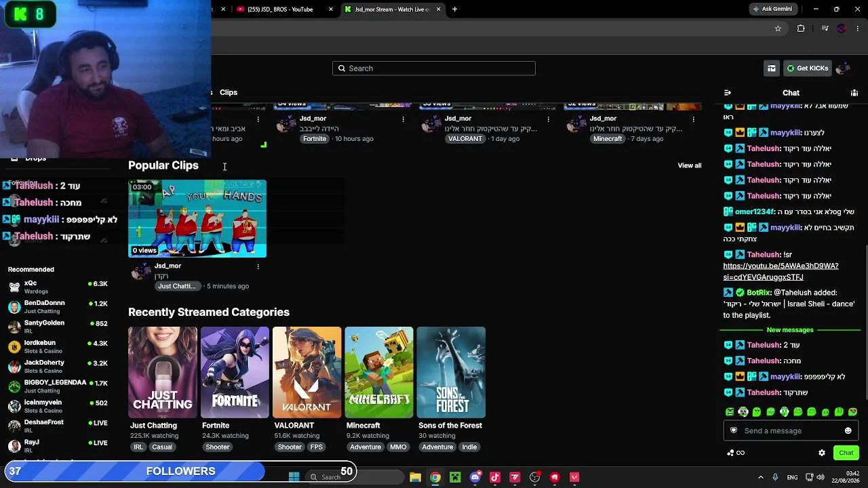Open the Clips tab on the channel

pos(229,92)
